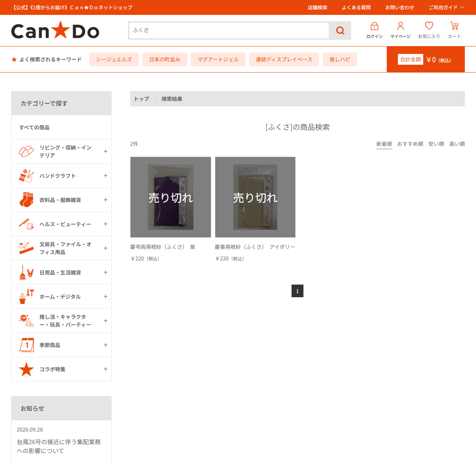Expand ヘルス・ビューティー category plus
This screenshot has height=465, width=476.
106,224
